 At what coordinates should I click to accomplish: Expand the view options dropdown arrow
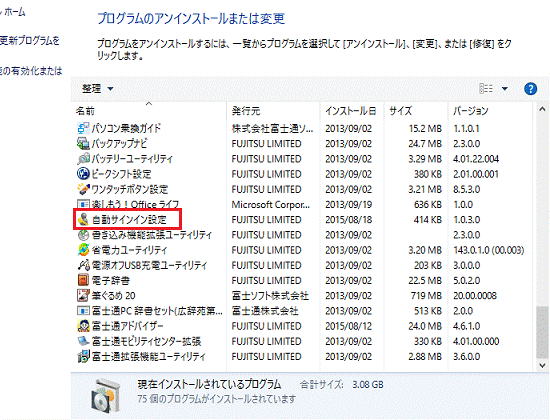[x=505, y=89]
